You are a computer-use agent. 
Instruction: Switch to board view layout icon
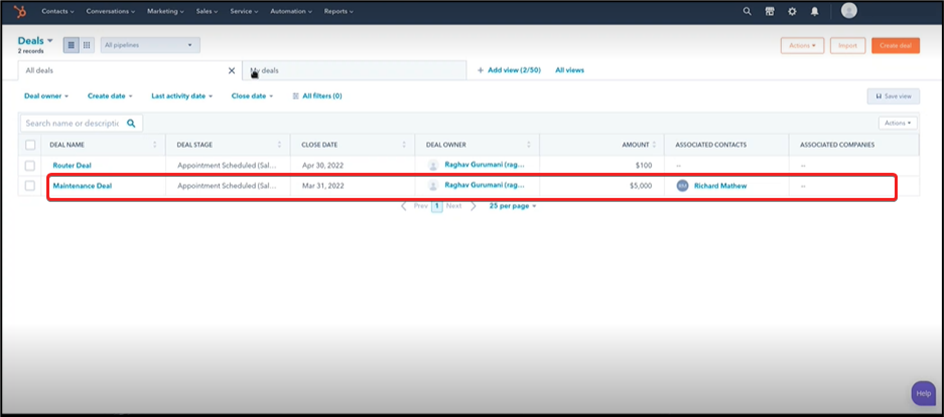click(87, 45)
